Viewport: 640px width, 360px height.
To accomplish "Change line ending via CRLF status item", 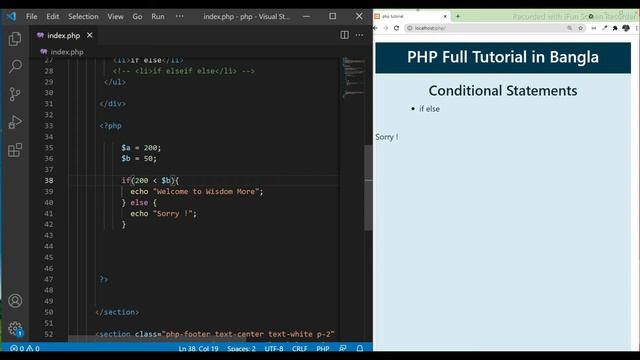I will pos(300,349).
